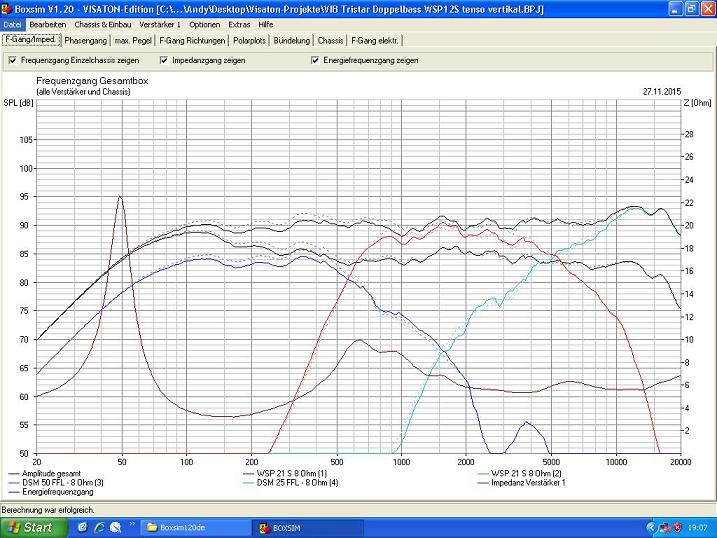Open the Optionen menu
Viewport: 717px width, 538px height.
click(204, 25)
